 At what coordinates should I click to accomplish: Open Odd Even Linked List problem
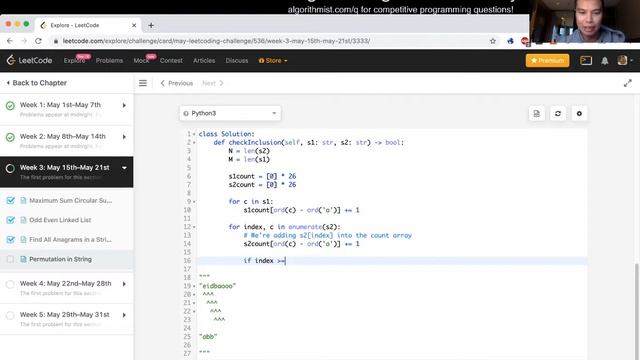(60, 220)
